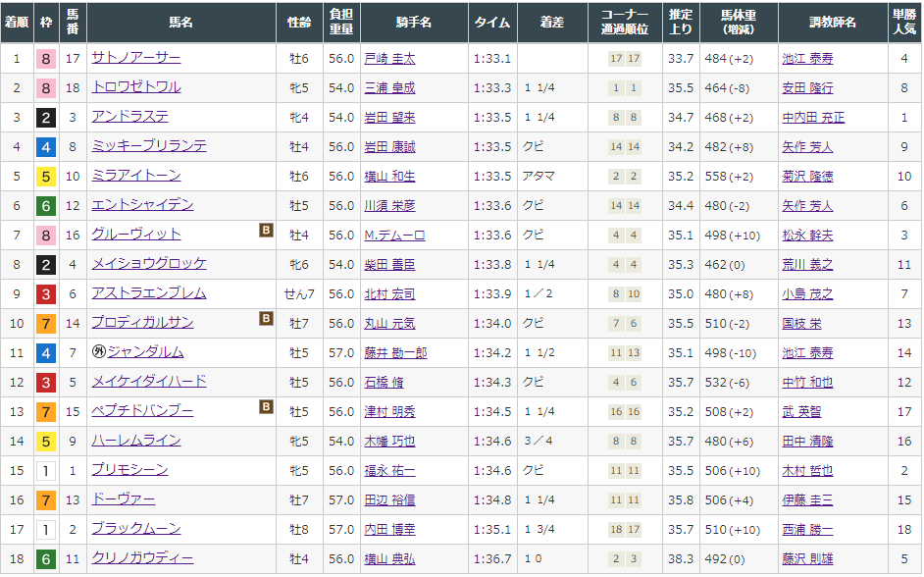View jockey 戸崎 圭太 profile

389,58
